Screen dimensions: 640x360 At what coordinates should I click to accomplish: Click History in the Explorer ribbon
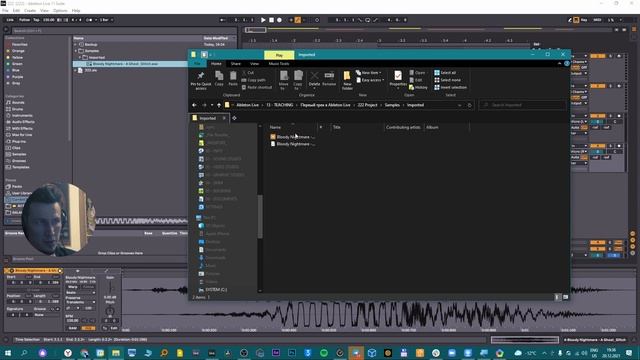[x=418, y=87]
